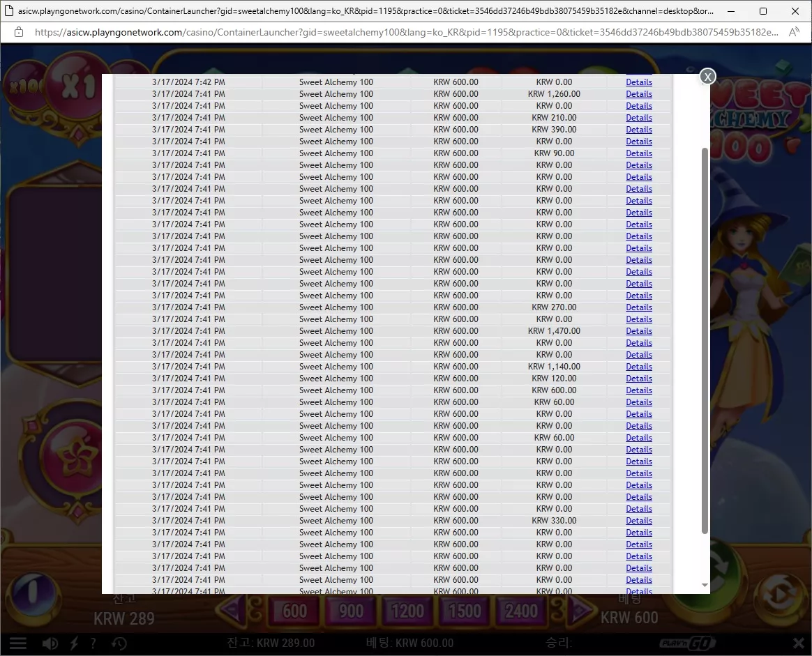812x656 pixels.
Task: Select the 1200 bet value
Action: (407, 611)
